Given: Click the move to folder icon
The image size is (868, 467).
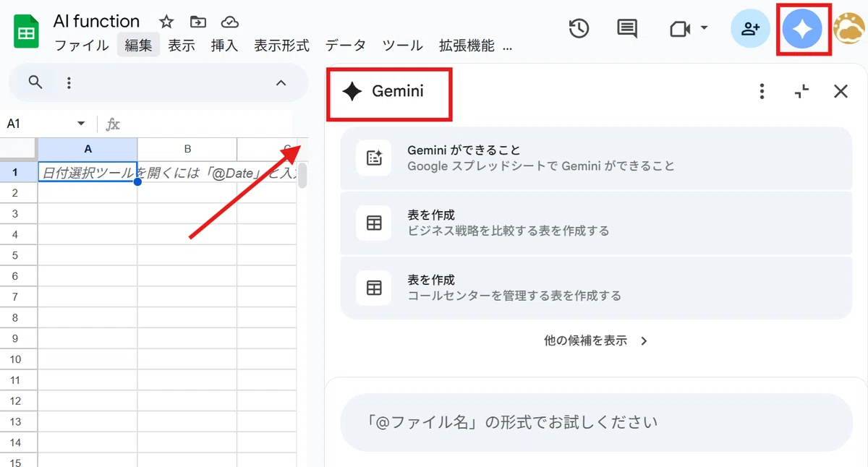Looking at the screenshot, I should click(197, 22).
